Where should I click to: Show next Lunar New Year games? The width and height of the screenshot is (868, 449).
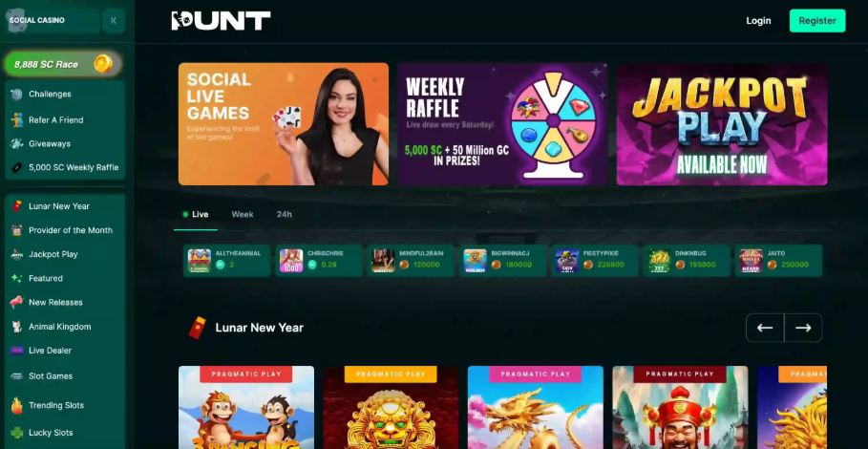pos(803,328)
